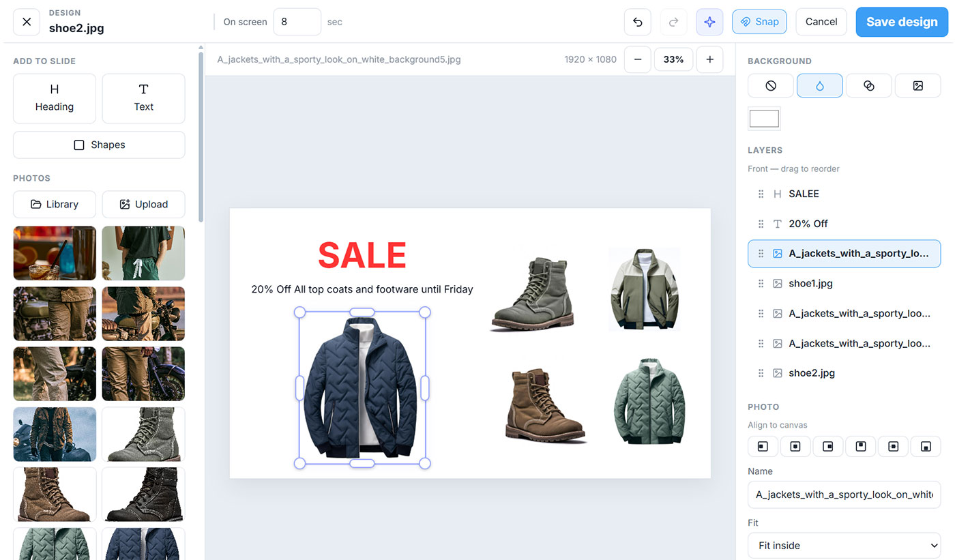Click the drag handle of shoe1.jpg layer
Screen dimensions: 955x560
point(761,283)
